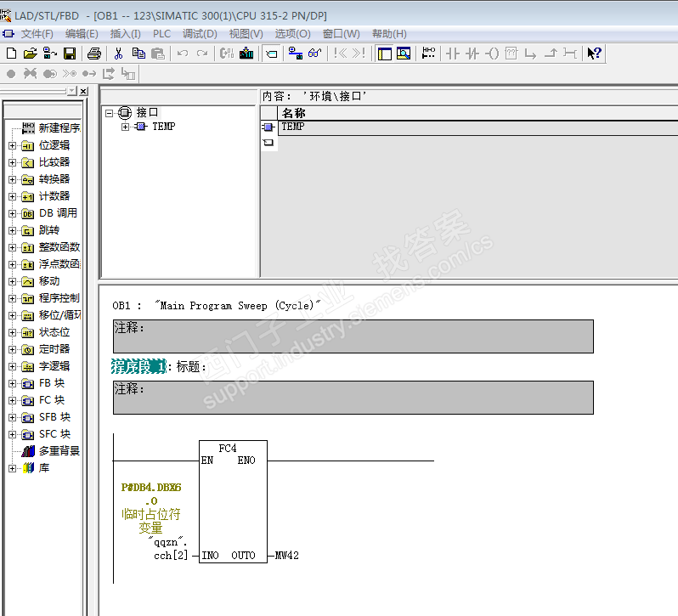Click the OB1 block comment field

[353, 336]
